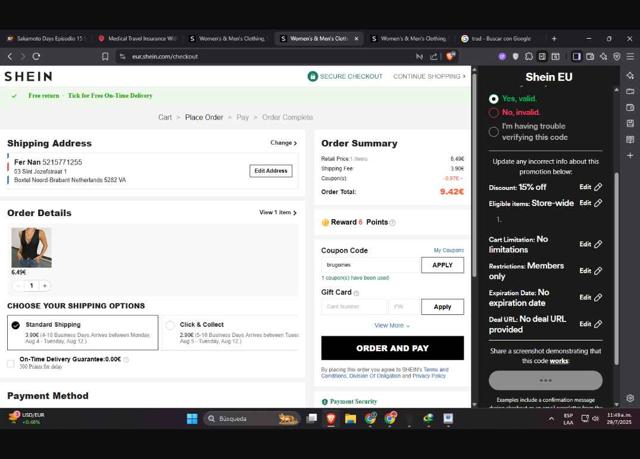Click the ORDER AND PAY button
Image resolution: width=640 pixels, height=459 pixels.
tap(392, 348)
